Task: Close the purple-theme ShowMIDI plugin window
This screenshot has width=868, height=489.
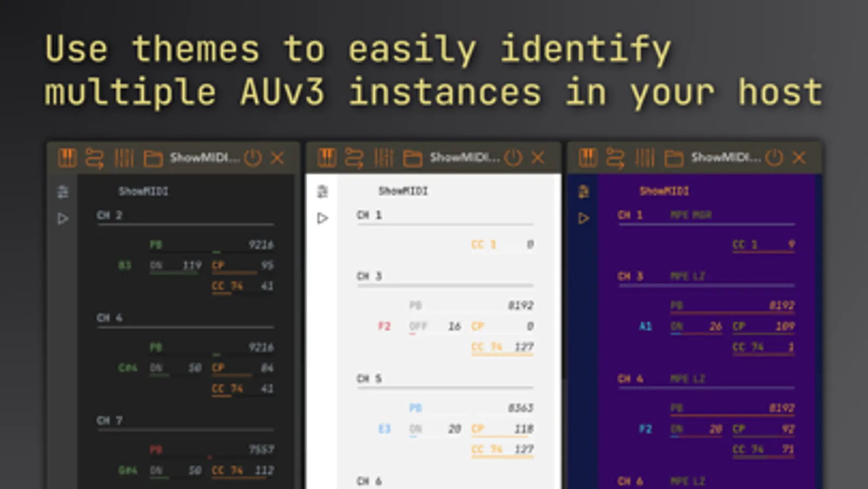Action: (799, 158)
